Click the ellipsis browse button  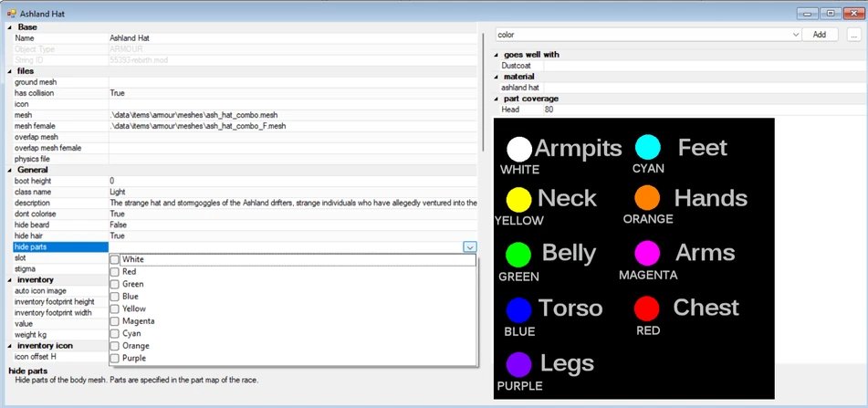[853, 35]
